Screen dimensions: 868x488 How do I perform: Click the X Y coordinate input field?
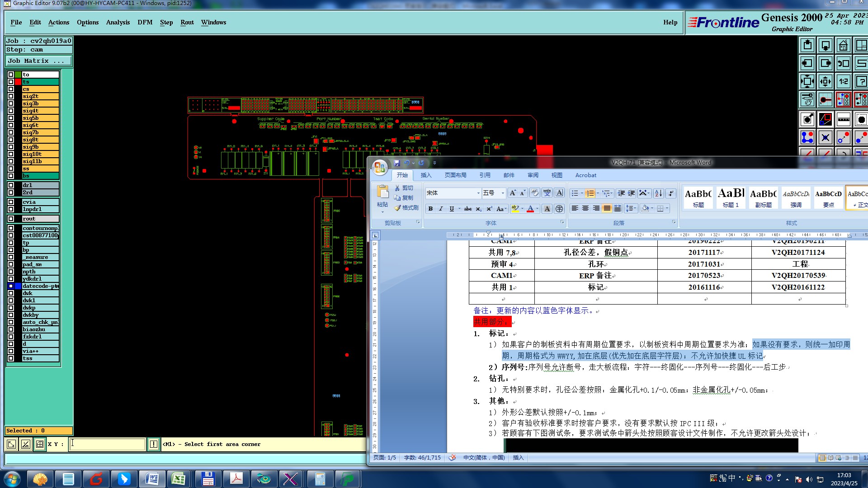point(108,444)
